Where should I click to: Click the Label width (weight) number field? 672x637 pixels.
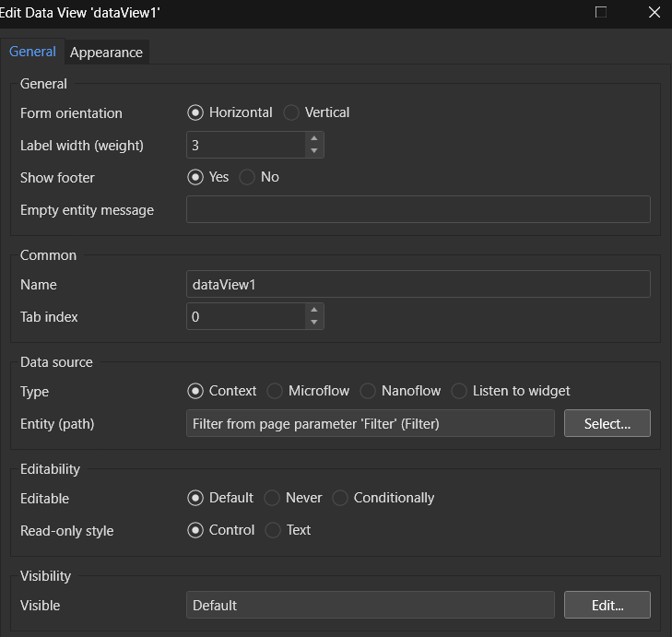(246, 145)
